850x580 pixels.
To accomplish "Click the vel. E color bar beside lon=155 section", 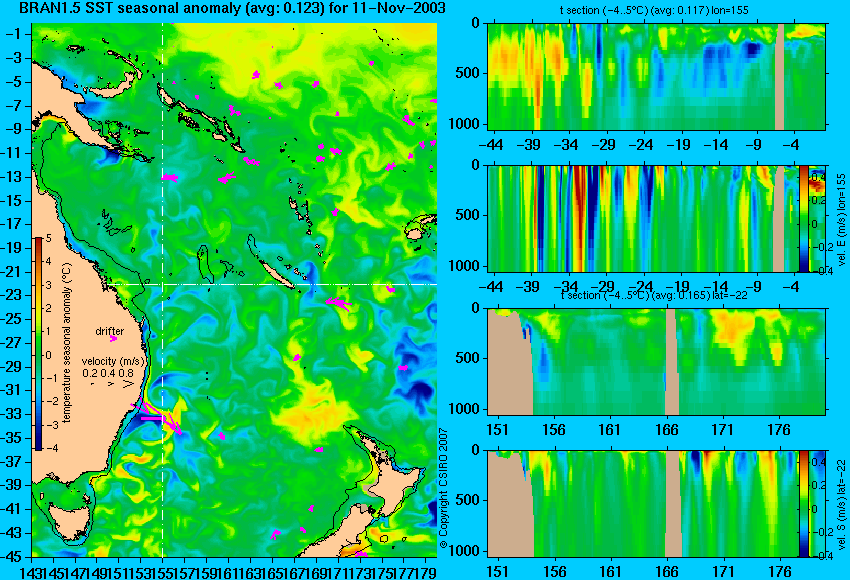I will [x=803, y=218].
